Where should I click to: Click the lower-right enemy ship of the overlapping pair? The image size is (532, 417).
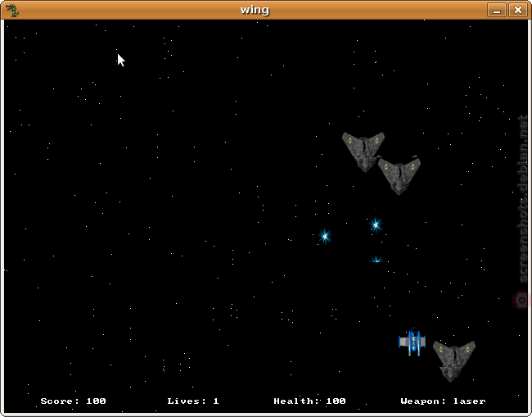399,175
